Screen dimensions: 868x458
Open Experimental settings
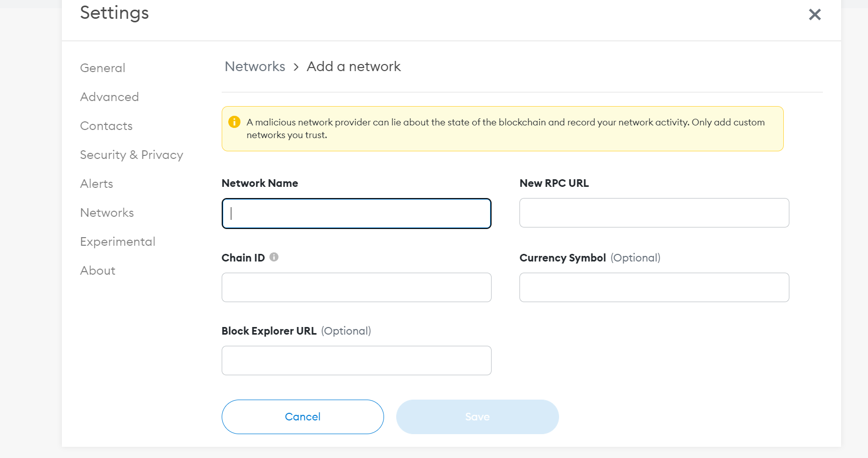click(118, 242)
